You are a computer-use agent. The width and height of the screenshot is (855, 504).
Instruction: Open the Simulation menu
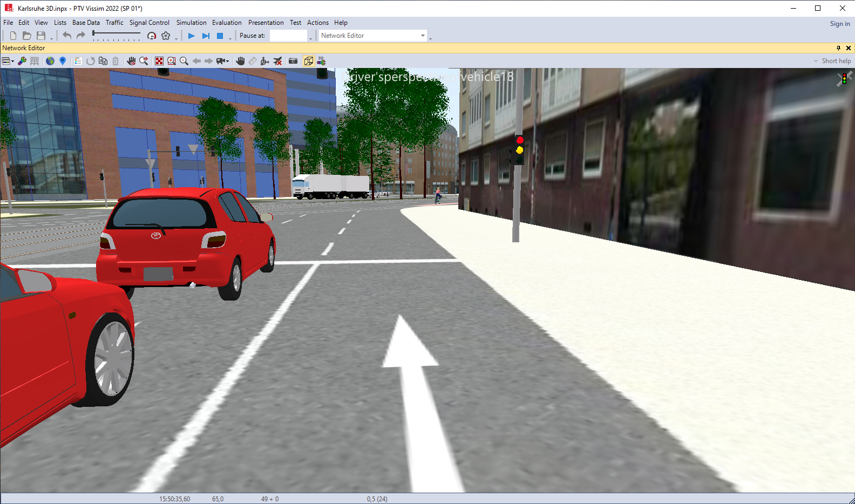[191, 23]
